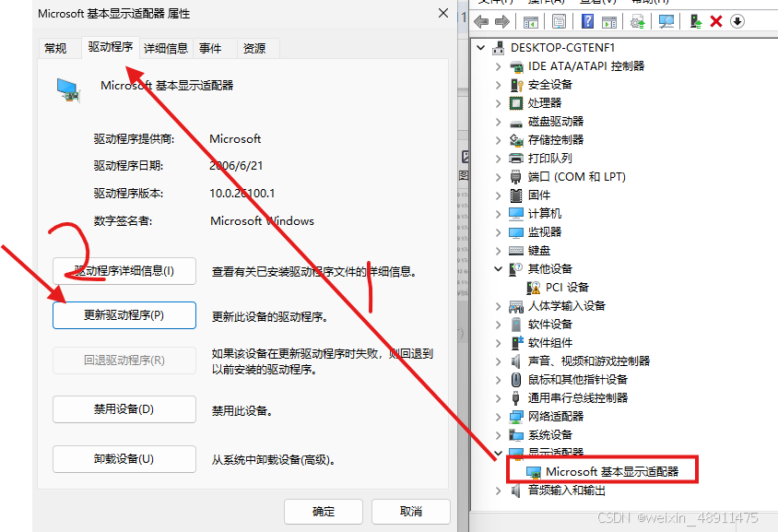
Task: Click the IDE ATA/ATAPI 控制器 category icon
Action: point(516,66)
